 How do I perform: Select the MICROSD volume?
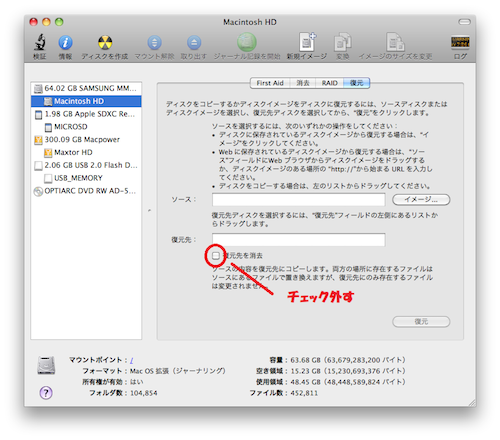coord(86,127)
